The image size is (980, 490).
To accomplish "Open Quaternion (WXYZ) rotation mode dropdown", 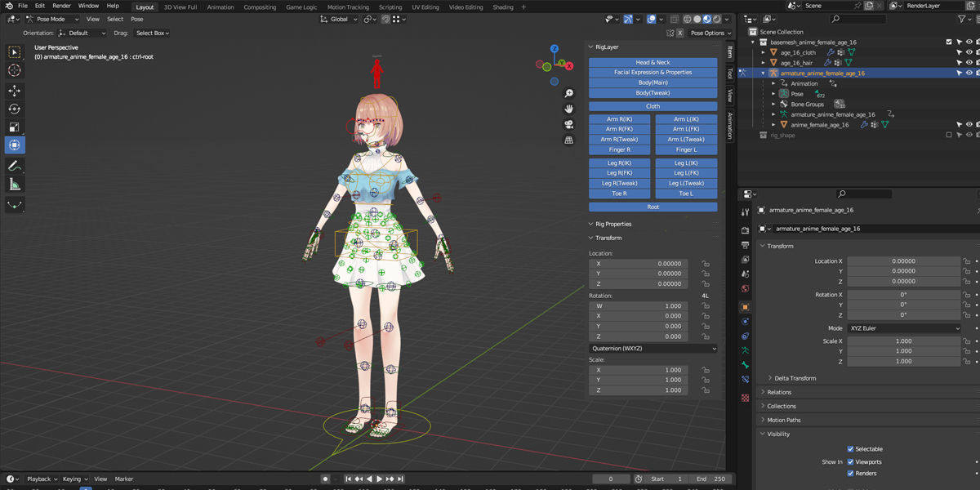I will (653, 348).
